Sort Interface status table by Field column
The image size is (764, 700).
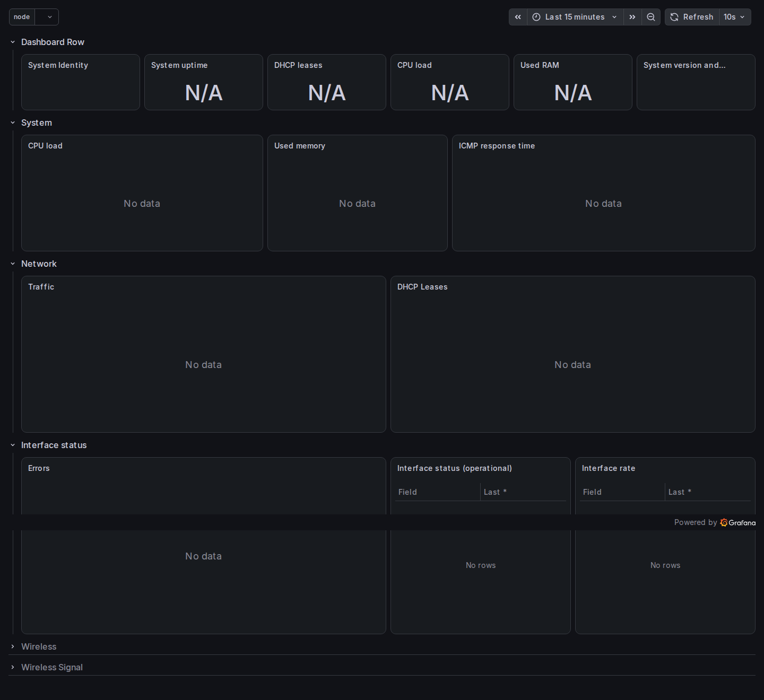(x=407, y=492)
